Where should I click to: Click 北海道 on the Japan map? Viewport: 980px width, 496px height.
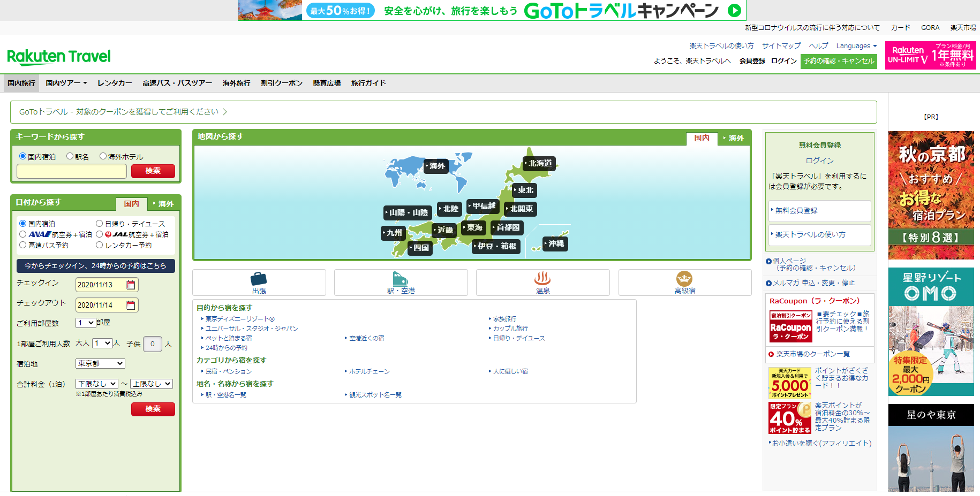(539, 163)
